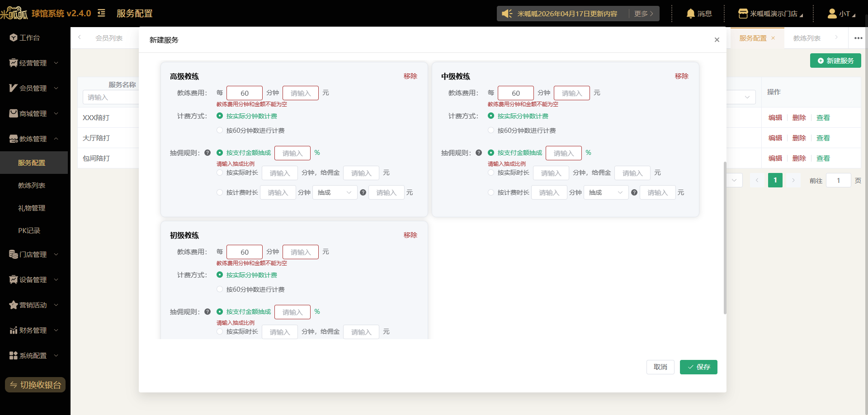Click 取消 to cancel the dialog
The image size is (868, 415).
(660, 367)
